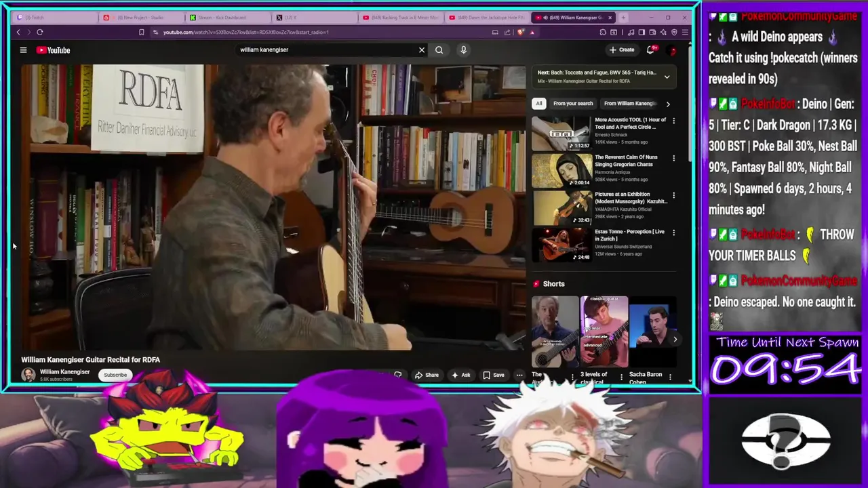Select the From your search chip
The height and width of the screenshot is (488, 868).
click(573, 104)
